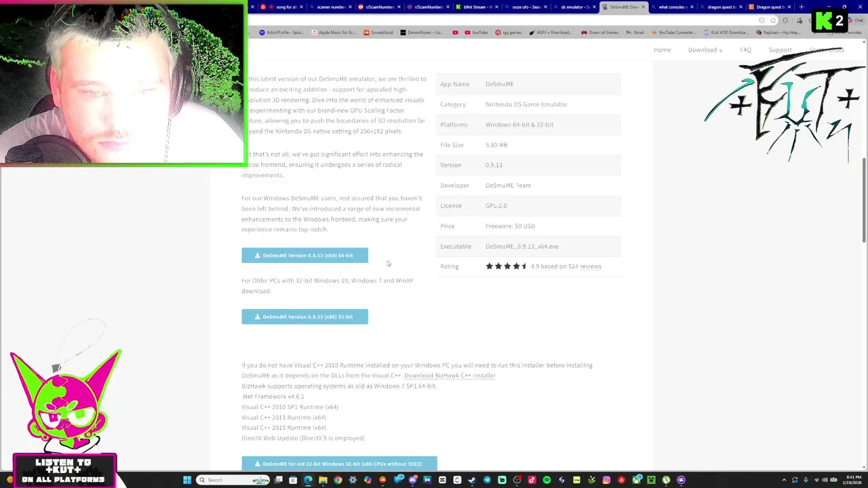Open the igg games bookmark
Viewport: 868px width, 488px height.
(x=509, y=33)
